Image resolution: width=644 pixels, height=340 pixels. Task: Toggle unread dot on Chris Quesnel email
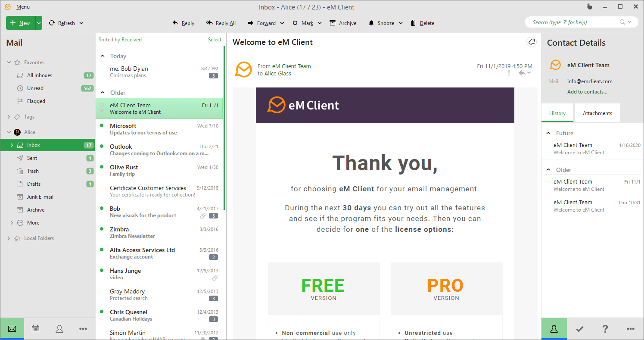[102, 312]
